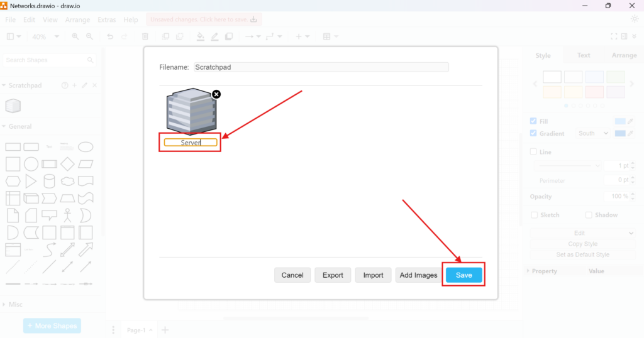Switch to the Text tab
644x338 pixels.
(x=584, y=55)
